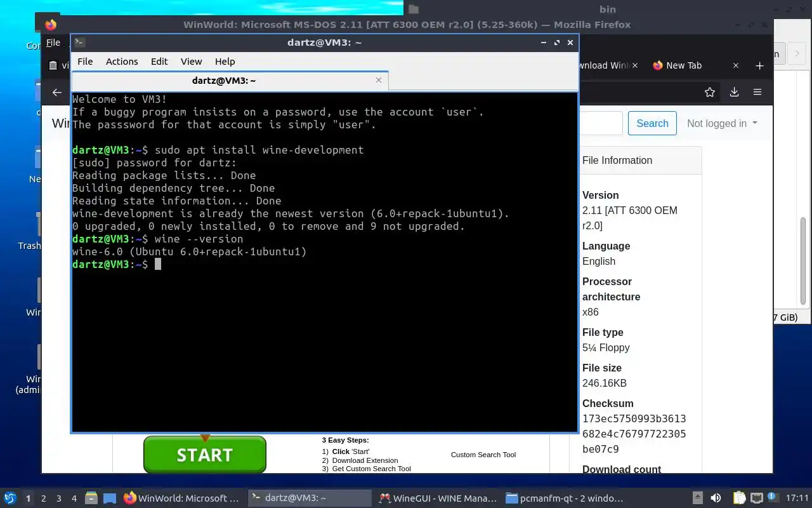Close the Download Win tab in Firefox
The height and width of the screenshot is (508, 812).
click(x=635, y=65)
